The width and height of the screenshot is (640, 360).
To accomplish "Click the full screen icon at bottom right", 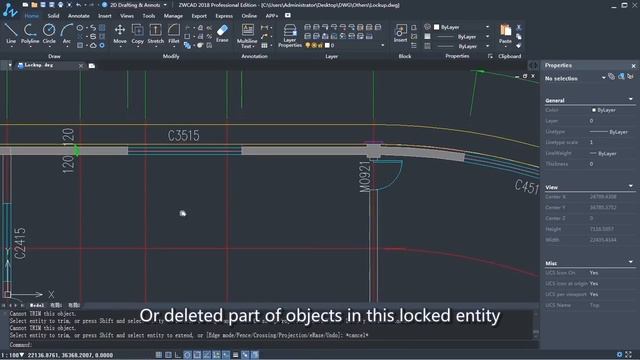I will click(629, 355).
